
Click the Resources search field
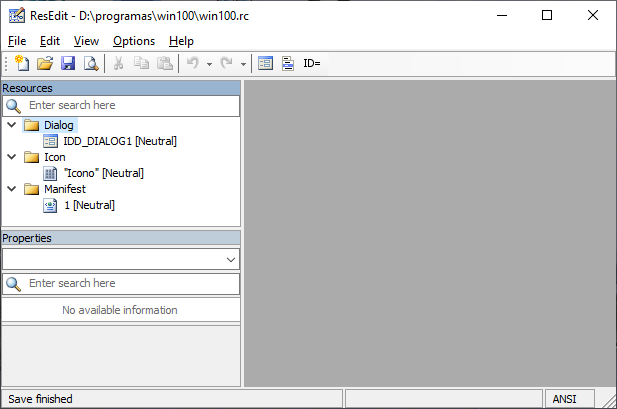pos(121,105)
